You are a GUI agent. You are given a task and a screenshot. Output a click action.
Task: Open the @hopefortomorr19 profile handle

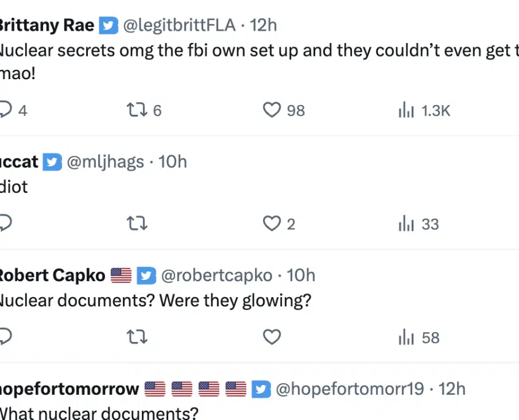click(x=350, y=389)
